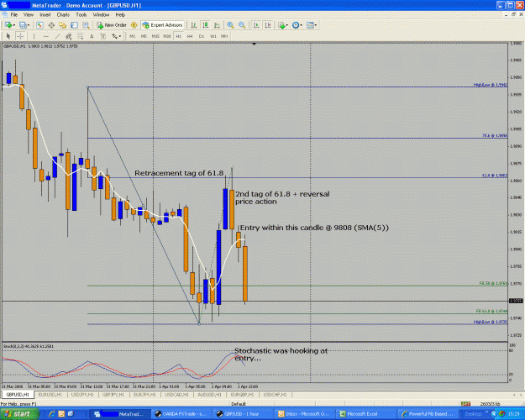
Task: Open the Navigator folders icon
Action: coord(63,25)
